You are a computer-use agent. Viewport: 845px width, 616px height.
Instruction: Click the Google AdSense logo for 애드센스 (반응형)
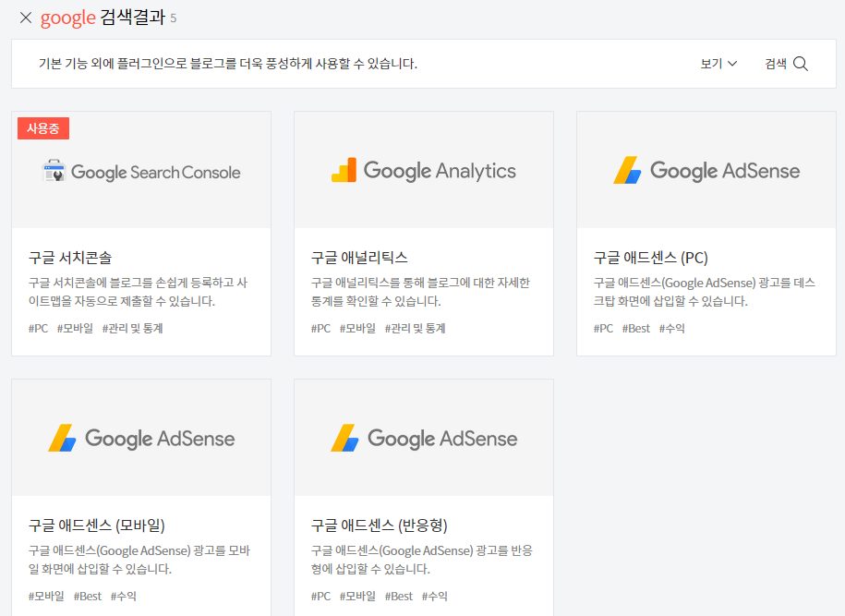click(424, 438)
